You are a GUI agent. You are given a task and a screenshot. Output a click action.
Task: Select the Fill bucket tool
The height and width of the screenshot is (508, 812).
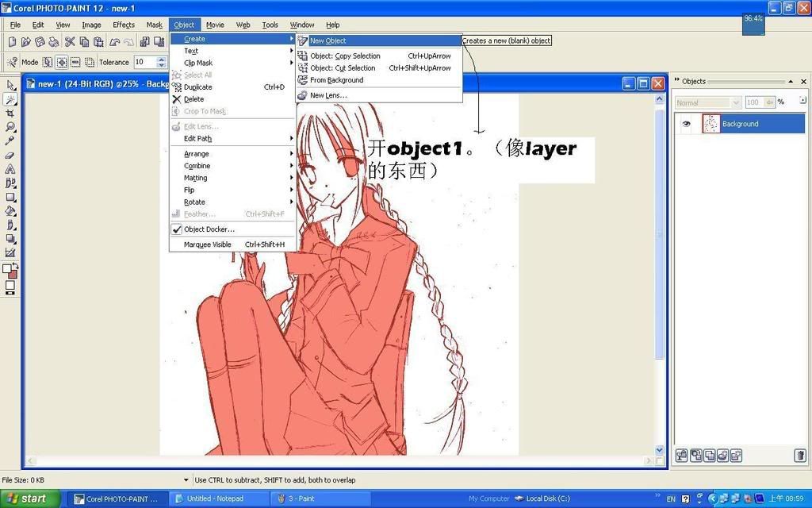pyautogui.click(x=10, y=211)
